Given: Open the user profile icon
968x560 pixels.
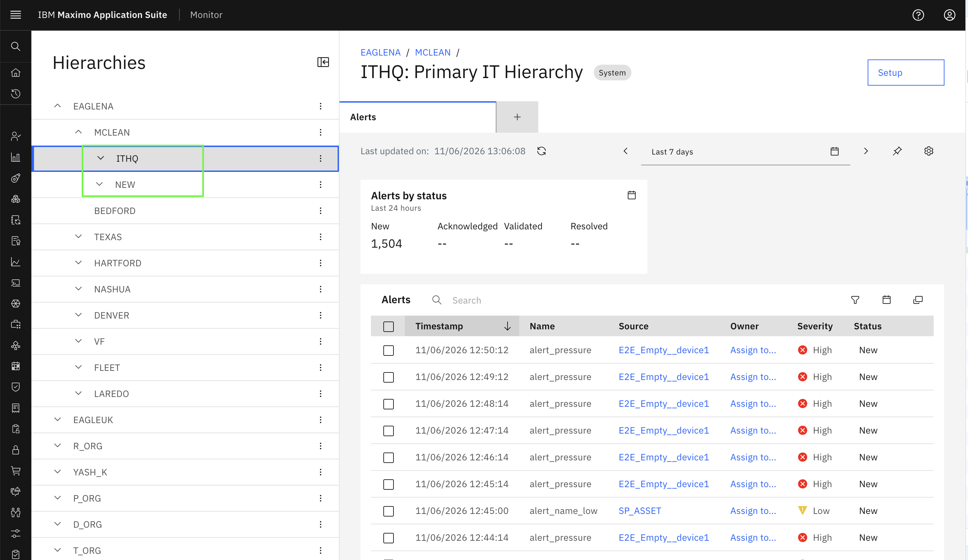Looking at the screenshot, I should coord(950,15).
